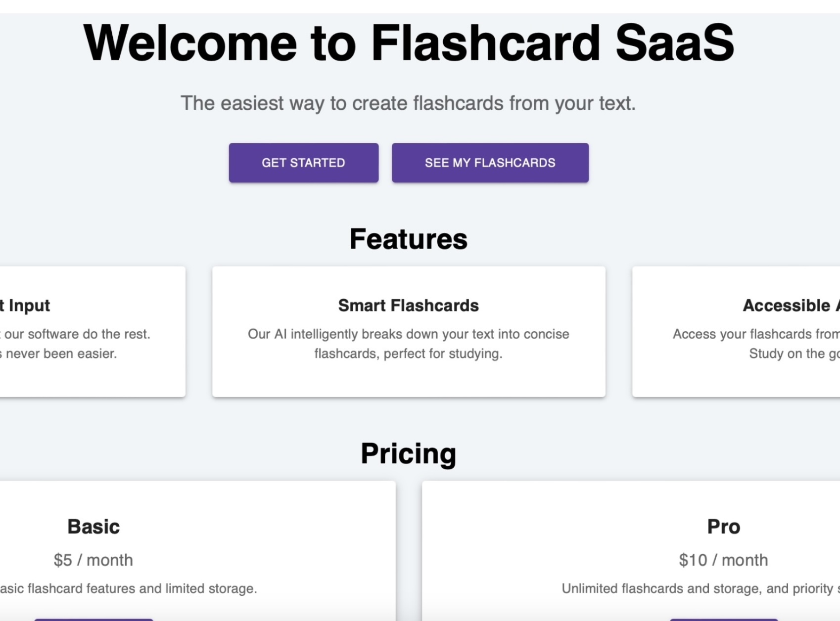Select the Basic pricing plan card
This screenshot has width=840, height=621.
click(x=197, y=551)
